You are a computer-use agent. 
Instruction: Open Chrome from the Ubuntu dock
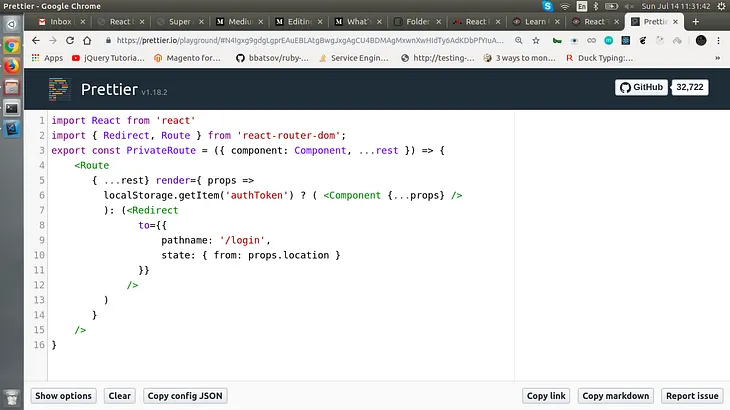tap(12, 46)
